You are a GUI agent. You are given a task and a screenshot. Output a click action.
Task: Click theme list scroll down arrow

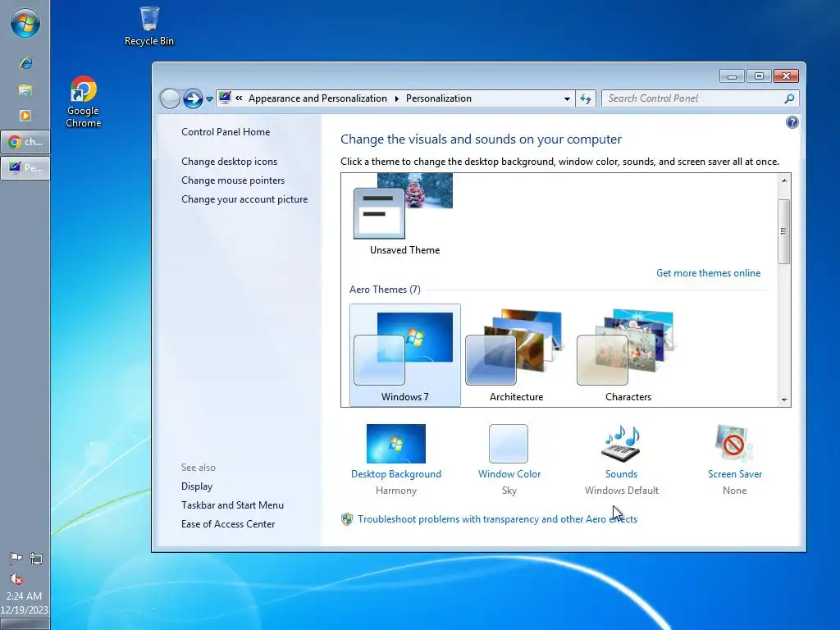[x=784, y=399]
